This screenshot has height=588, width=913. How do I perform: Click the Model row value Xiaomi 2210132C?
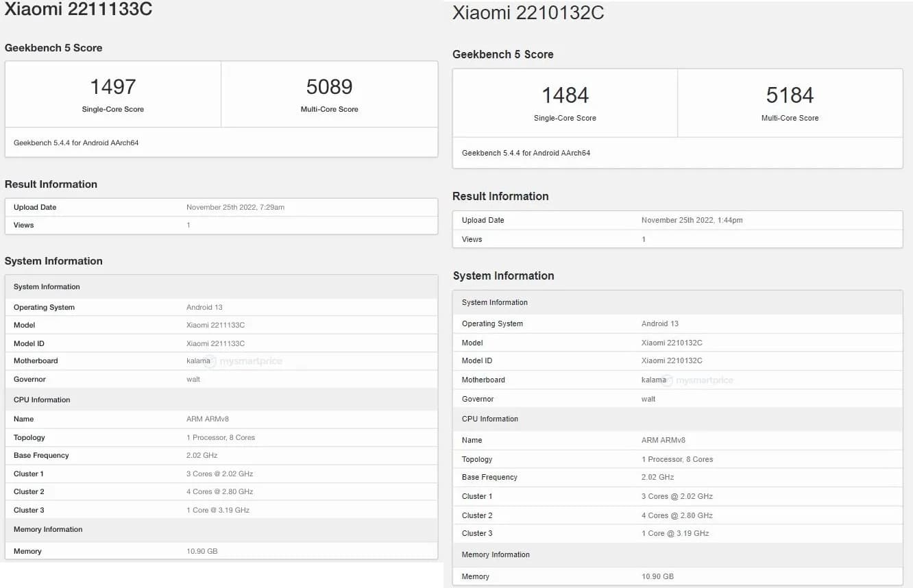pyautogui.click(x=672, y=343)
